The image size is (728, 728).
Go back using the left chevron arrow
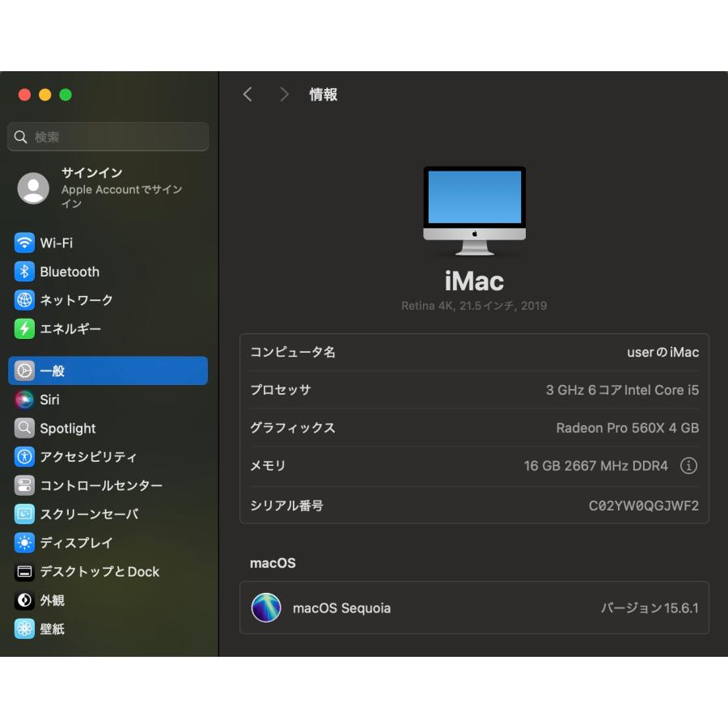pyautogui.click(x=248, y=95)
